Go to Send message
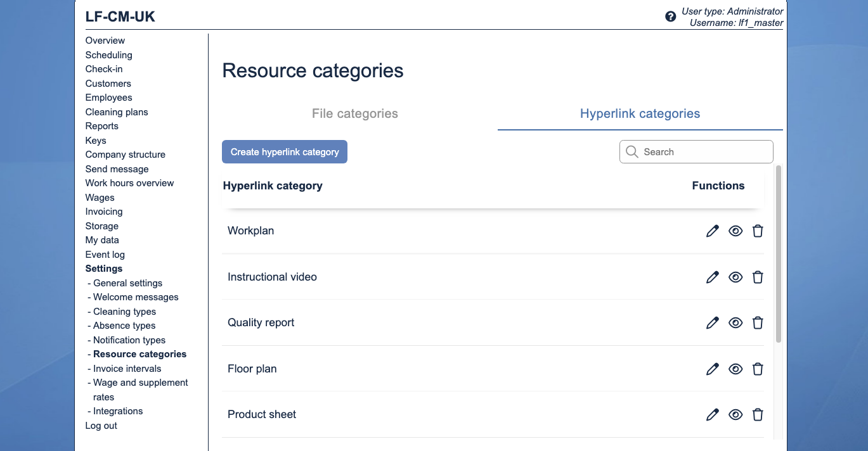This screenshot has height=451, width=868. click(117, 169)
